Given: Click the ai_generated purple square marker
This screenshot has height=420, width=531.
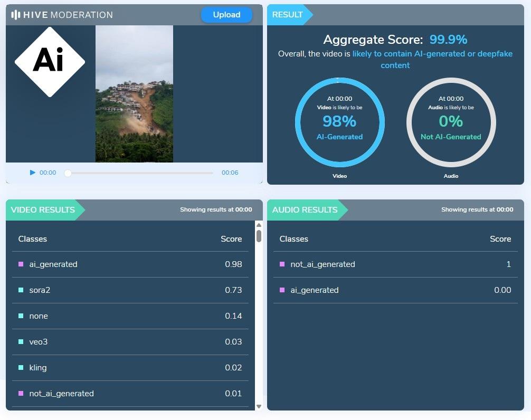Looking at the screenshot, I should pos(21,264).
